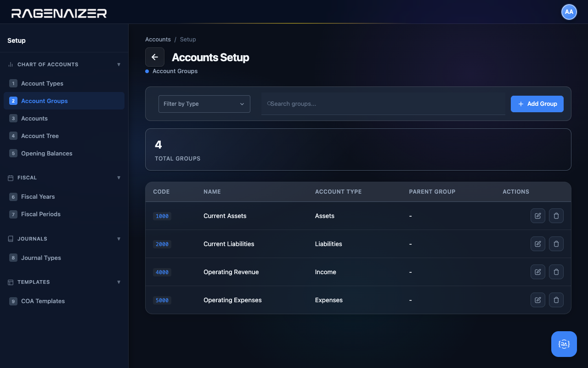Viewport: 588px width, 368px height.
Task: Open Fiscal Years sidebar item
Action: pyautogui.click(x=64, y=196)
